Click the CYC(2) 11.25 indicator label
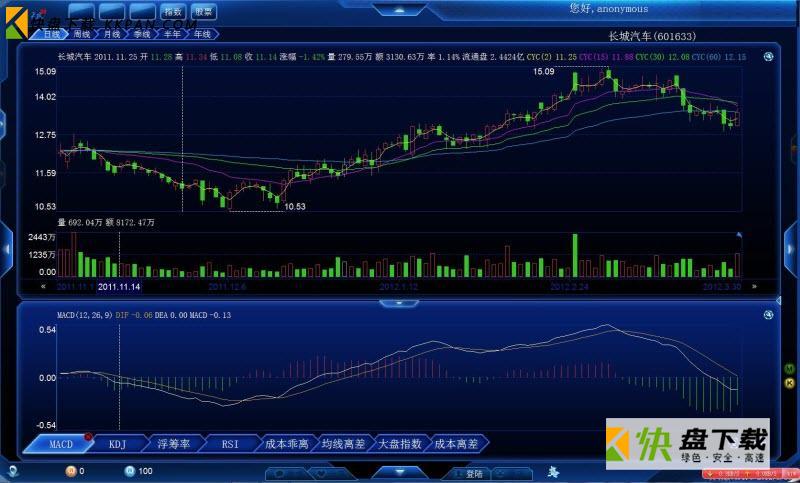 click(552, 57)
